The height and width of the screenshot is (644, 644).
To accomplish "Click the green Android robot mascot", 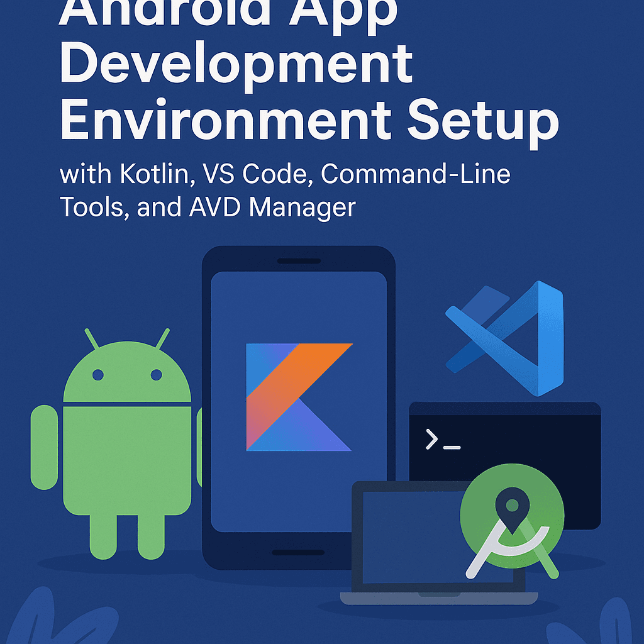I will point(117,443).
